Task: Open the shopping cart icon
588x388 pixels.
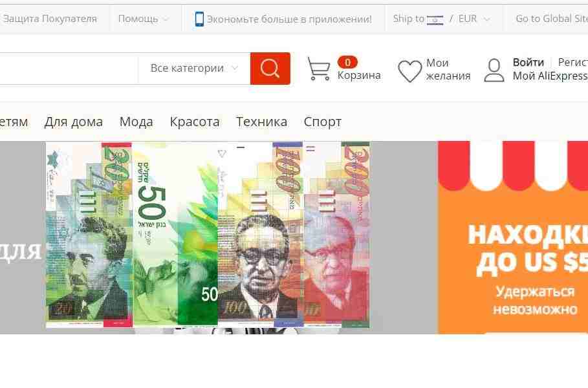Action: [319, 69]
